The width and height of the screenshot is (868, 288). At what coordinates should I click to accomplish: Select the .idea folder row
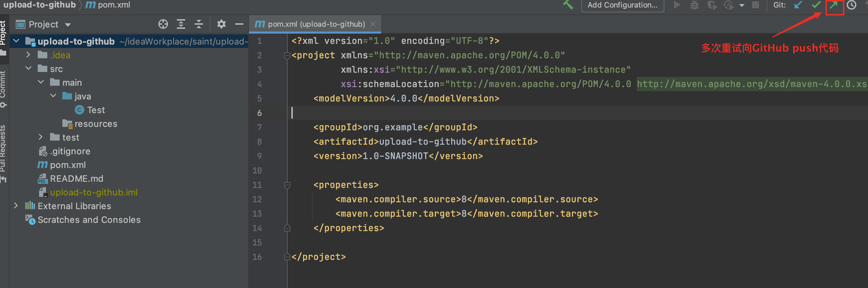(129, 55)
